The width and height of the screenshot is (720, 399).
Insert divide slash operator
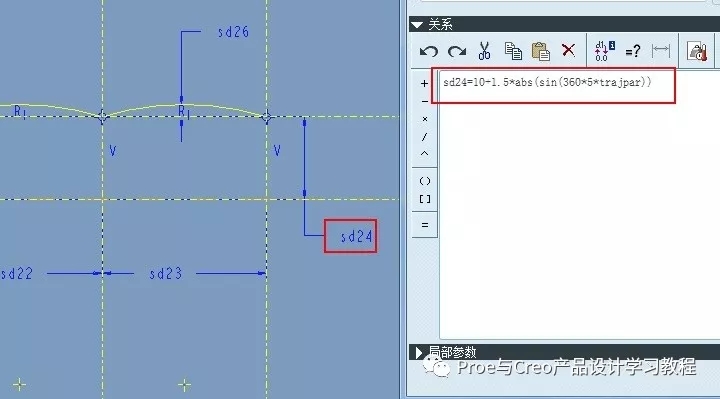424,137
